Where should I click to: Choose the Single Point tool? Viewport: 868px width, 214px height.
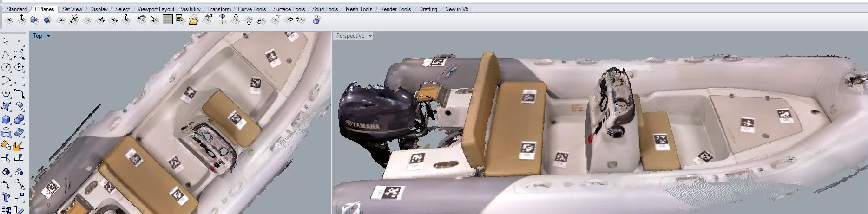(19, 41)
